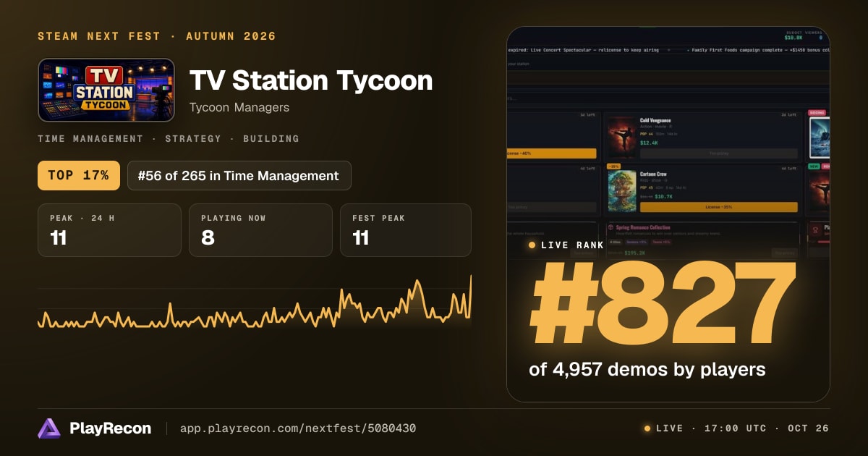Click the STEAM NEXT FEST · AUTUMN 2026 heading
Viewport: 868px width, 456px height.
157,36
